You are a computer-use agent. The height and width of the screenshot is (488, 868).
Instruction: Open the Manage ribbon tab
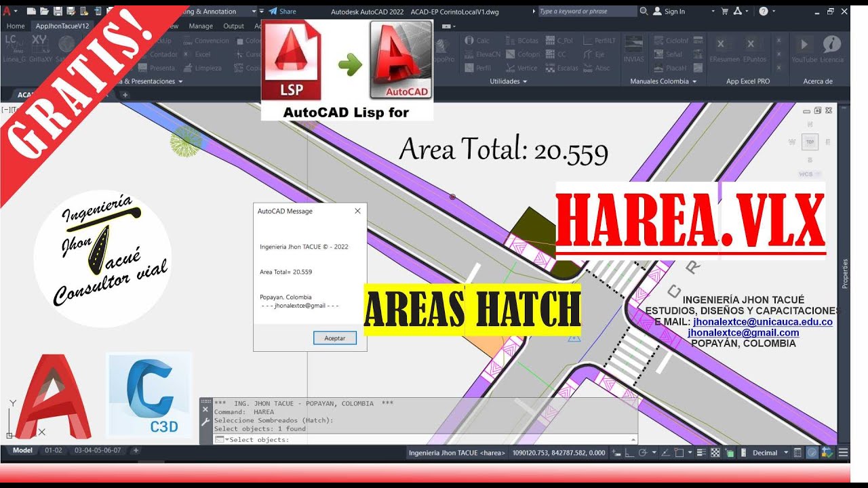pyautogui.click(x=201, y=26)
